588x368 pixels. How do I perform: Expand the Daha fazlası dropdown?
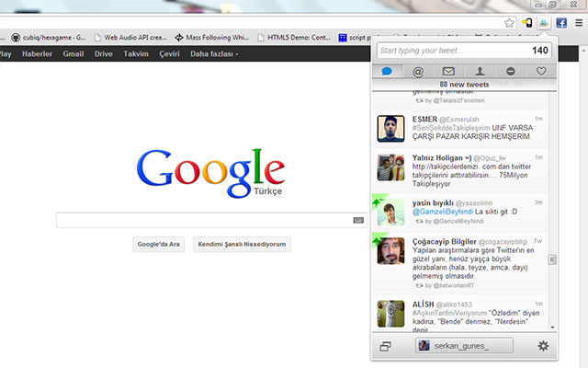pos(214,53)
